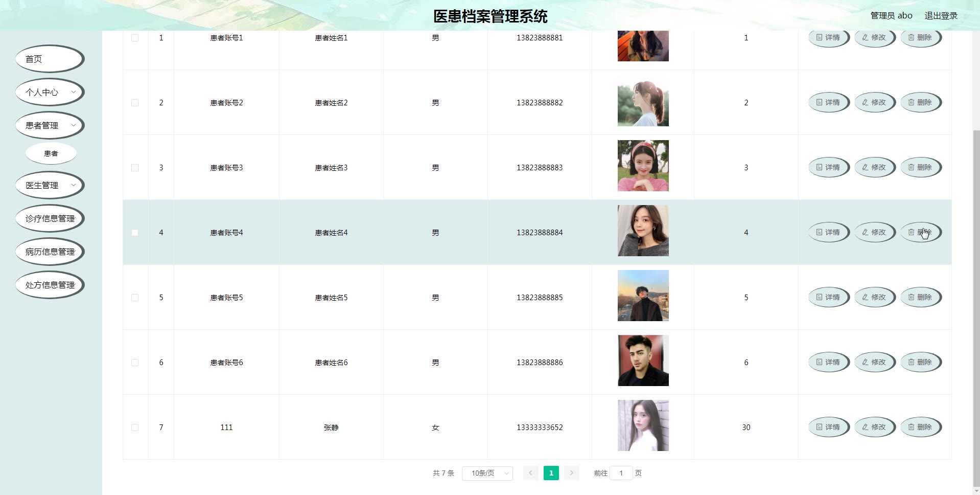The image size is (980, 495).
Task: Open details for 患者姓名6
Action: [828, 362]
